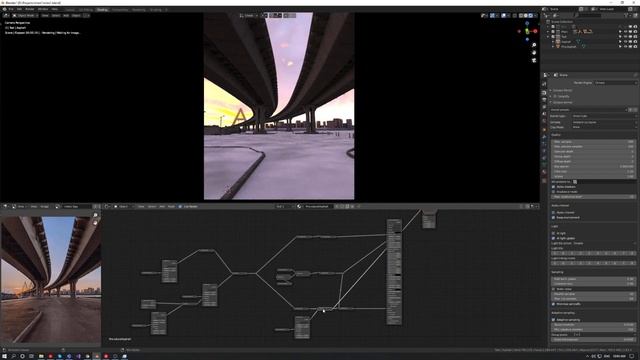Viewport: 640px width, 360px height.
Task: Open the Properties Tool tab icon
Action: coord(544,84)
